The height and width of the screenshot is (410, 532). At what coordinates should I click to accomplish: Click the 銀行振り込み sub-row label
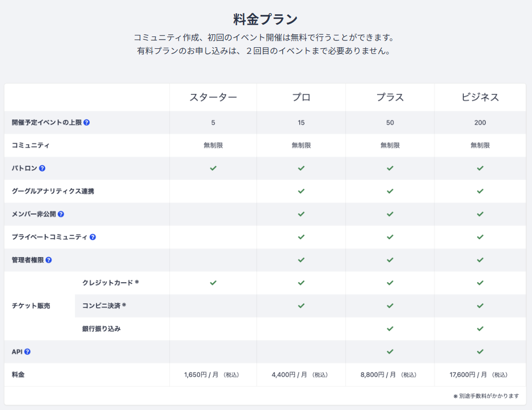(x=102, y=329)
